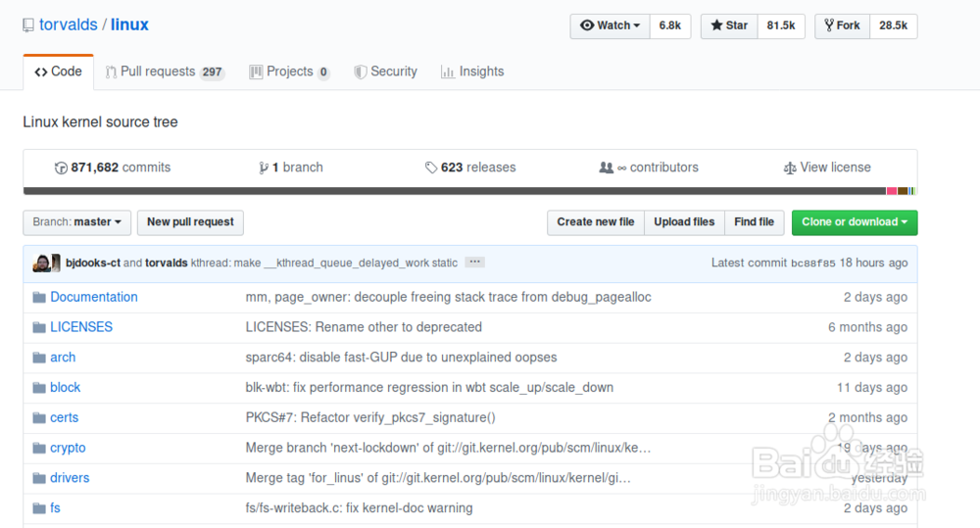Screen dimensions: 980x528
Task: Open the torvalds owner link
Action: (69, 25)
